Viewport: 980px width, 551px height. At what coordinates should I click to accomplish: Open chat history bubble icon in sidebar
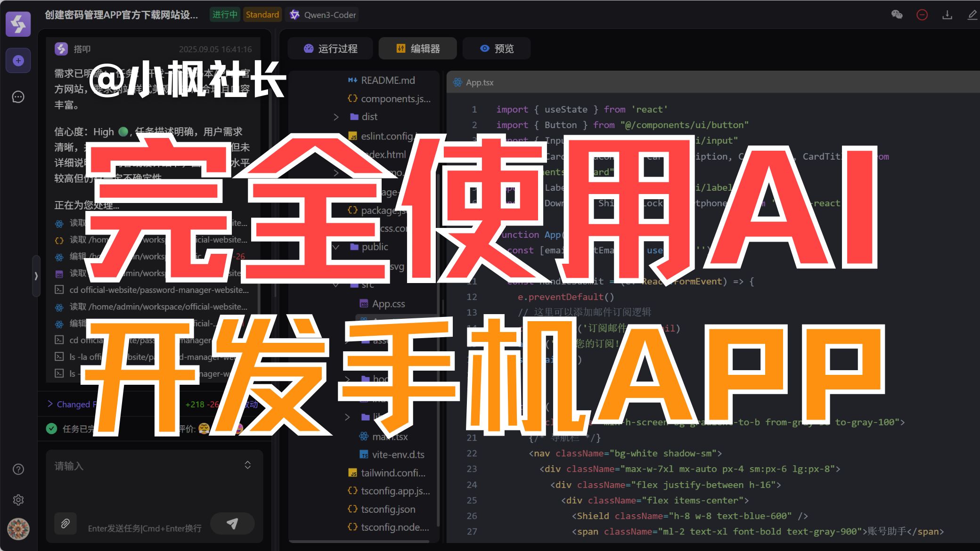click(x=18, y=97)
